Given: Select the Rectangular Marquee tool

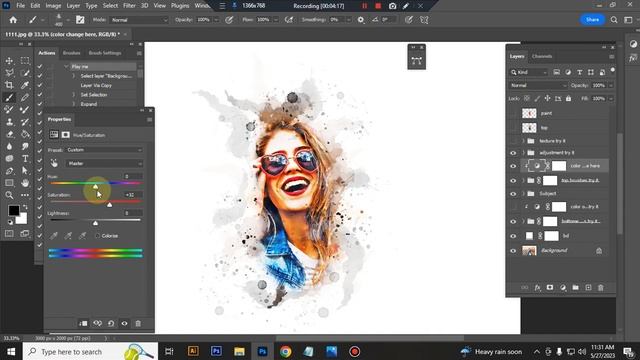Looking at the screenshot, I should (x=25, y=61).
